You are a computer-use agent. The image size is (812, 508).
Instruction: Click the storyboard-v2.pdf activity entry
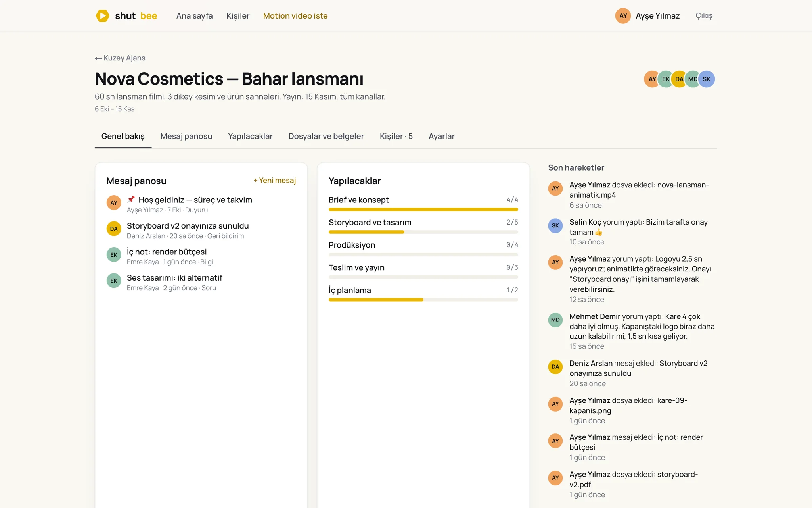point(632,484)
